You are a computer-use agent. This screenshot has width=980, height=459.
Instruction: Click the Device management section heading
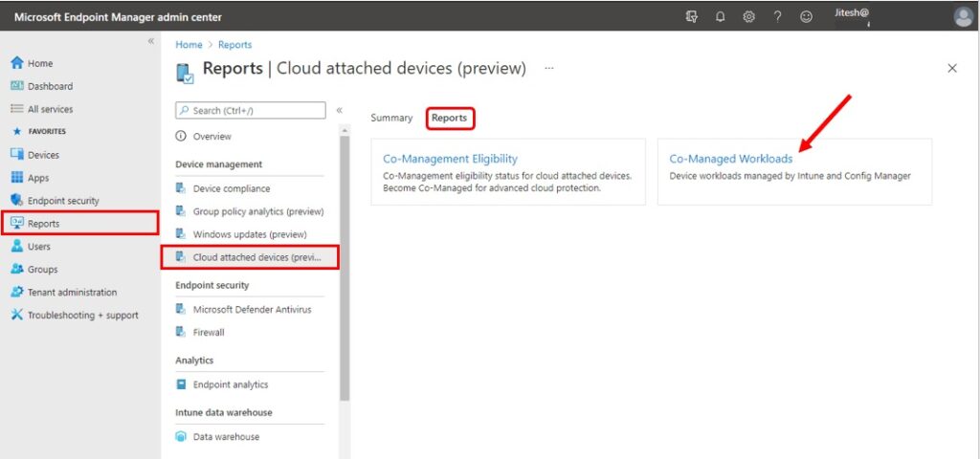click(219, 164)
